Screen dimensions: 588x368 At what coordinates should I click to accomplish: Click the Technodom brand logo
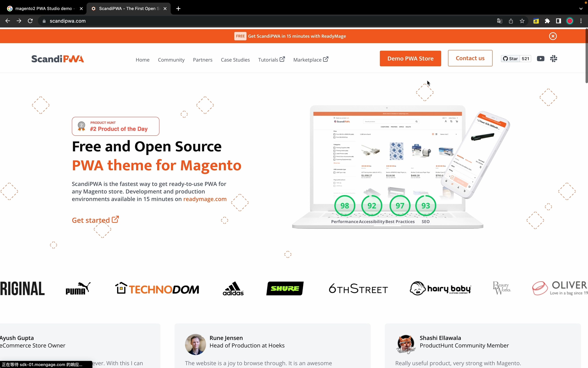[157, 288]
